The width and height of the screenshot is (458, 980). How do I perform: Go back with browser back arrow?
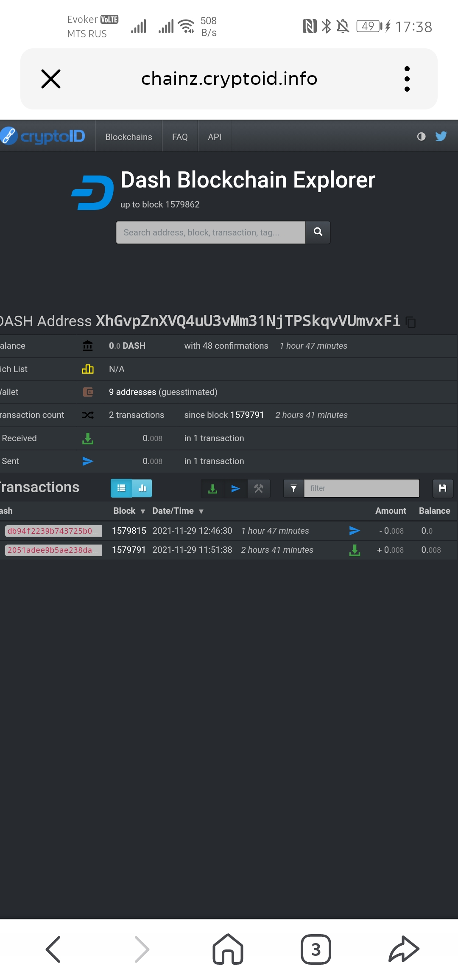click(x=53, y=949)
